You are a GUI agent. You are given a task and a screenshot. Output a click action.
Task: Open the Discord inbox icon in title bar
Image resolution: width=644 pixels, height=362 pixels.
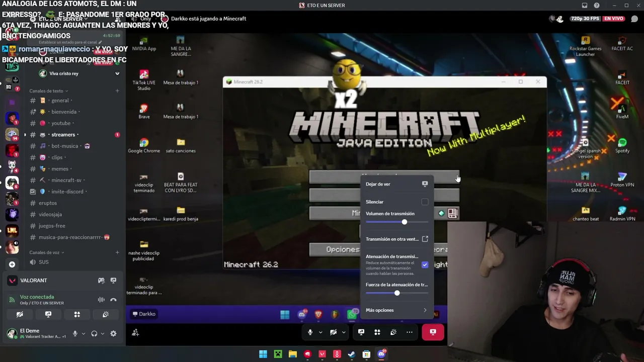tap(584, 6)
